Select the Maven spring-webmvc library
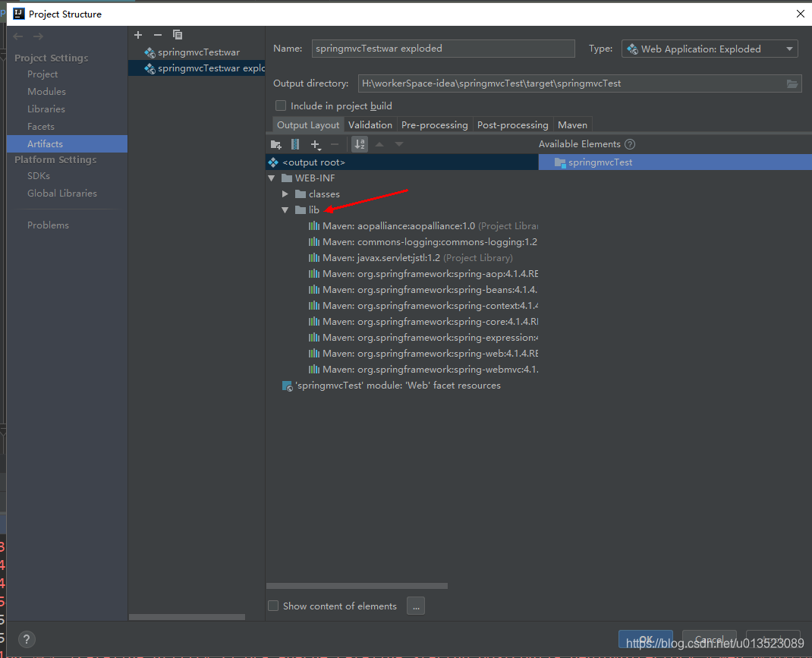Screen dimensions: 812x658 coord(423,370)
